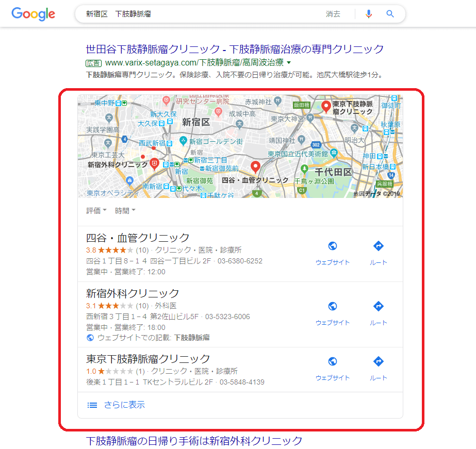Image resolution: width=476 pixels, height=449 pixels.
Task: Click the 四谷・血管クリニック map pin
Action: [255, 167]
